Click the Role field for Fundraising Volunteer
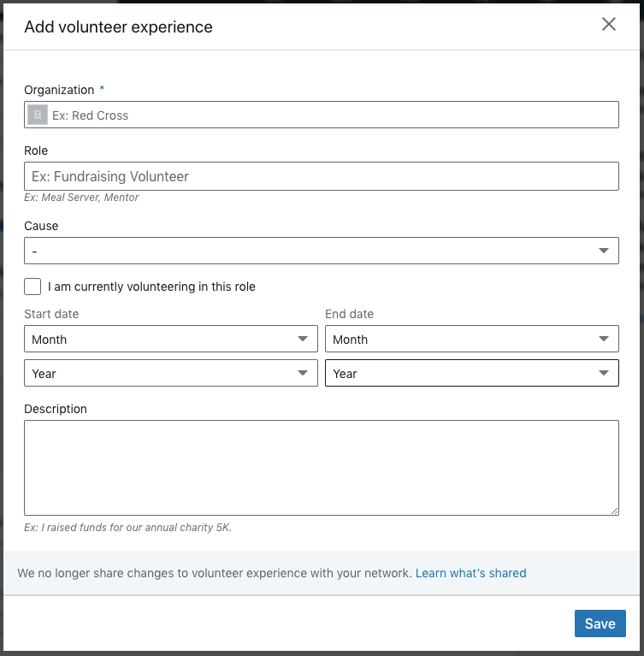Screen dimensions: 644x656 [x=321, y=176]
